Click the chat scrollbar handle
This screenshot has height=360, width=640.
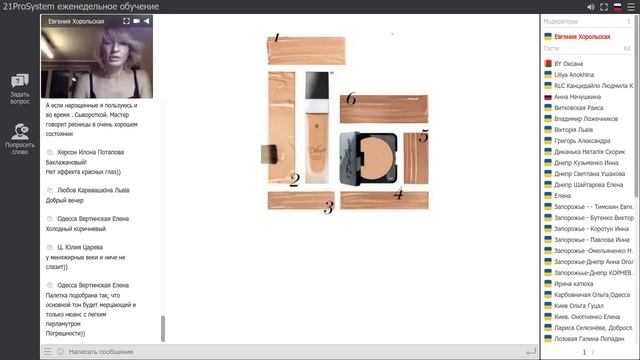[163, 328]
